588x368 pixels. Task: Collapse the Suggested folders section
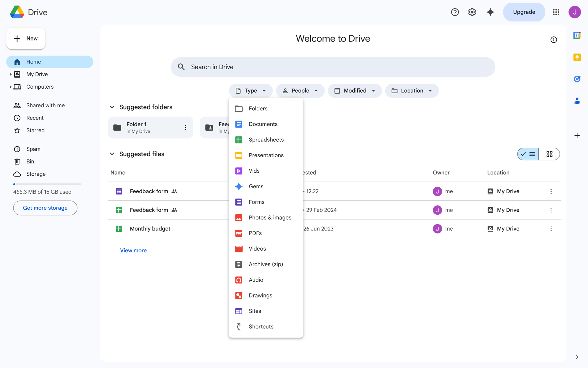coord(112,107)
